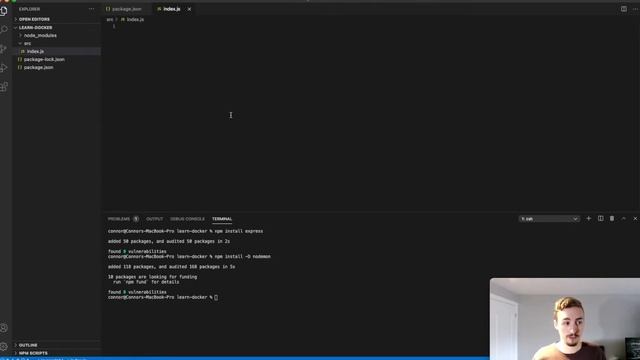The image size is (640, 360).
Task: Click the src breadcrumb segment
Action: tap(110, 20)
